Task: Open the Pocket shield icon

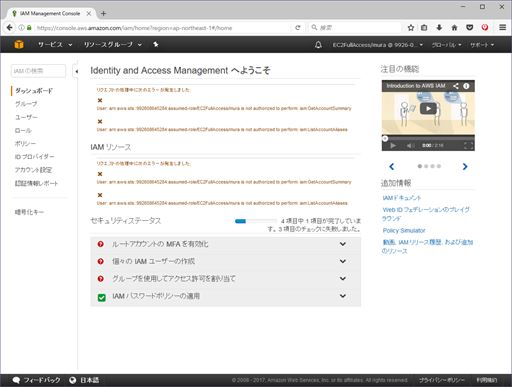Action: pos(470,28)
